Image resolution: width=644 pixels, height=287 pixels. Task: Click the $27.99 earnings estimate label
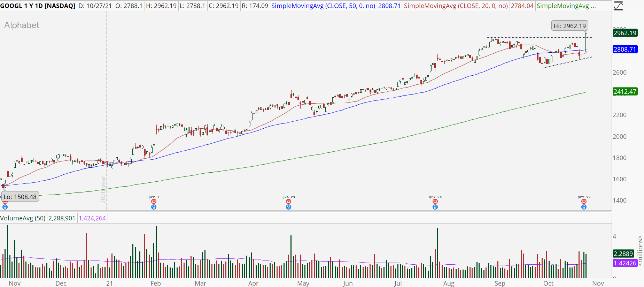pos(584,197)
